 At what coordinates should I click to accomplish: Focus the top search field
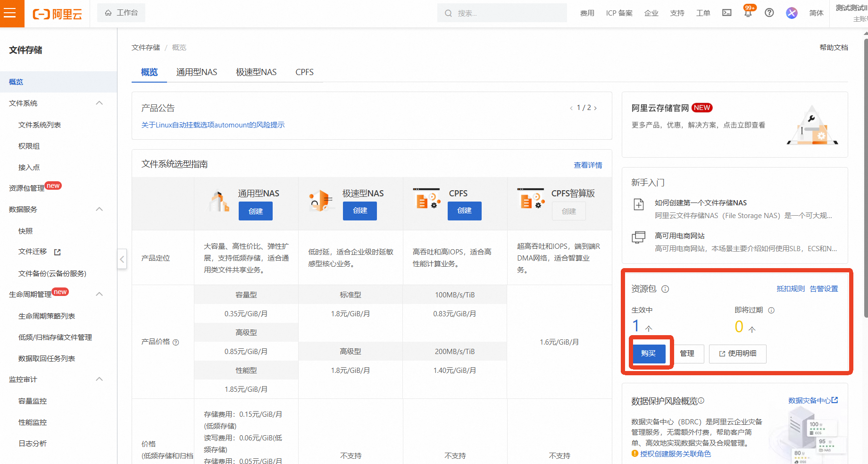(502, 13)
